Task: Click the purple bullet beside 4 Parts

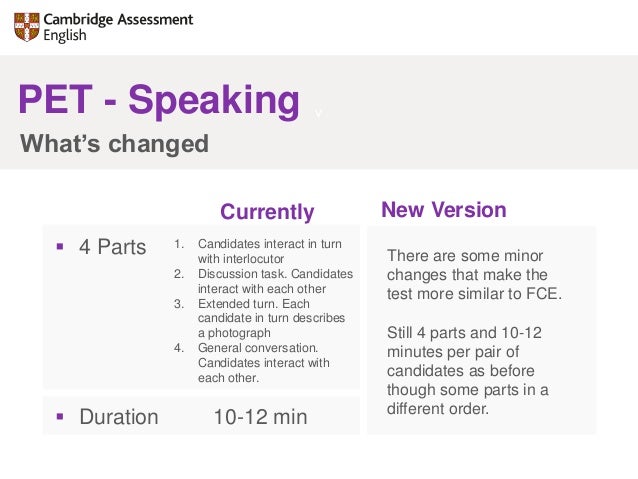Action: click(x=60, y=247)
